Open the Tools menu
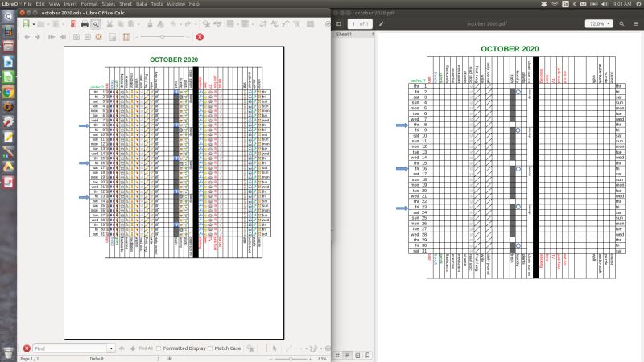This screenshot has height=362, width=644. coord(156,4)
